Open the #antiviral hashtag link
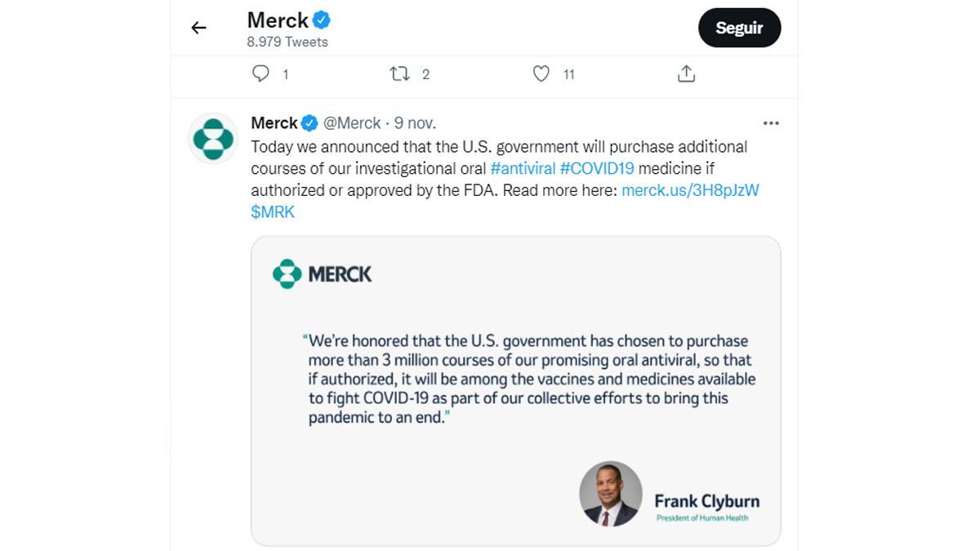The height and width of the screenshot is (551, 980). pyautogui.click(x=522, y=169)
